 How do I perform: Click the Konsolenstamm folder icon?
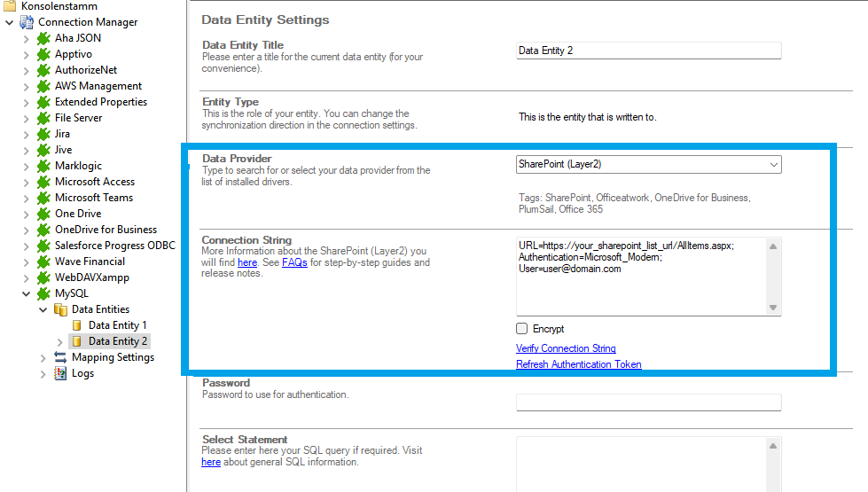[x=10, y=6]
